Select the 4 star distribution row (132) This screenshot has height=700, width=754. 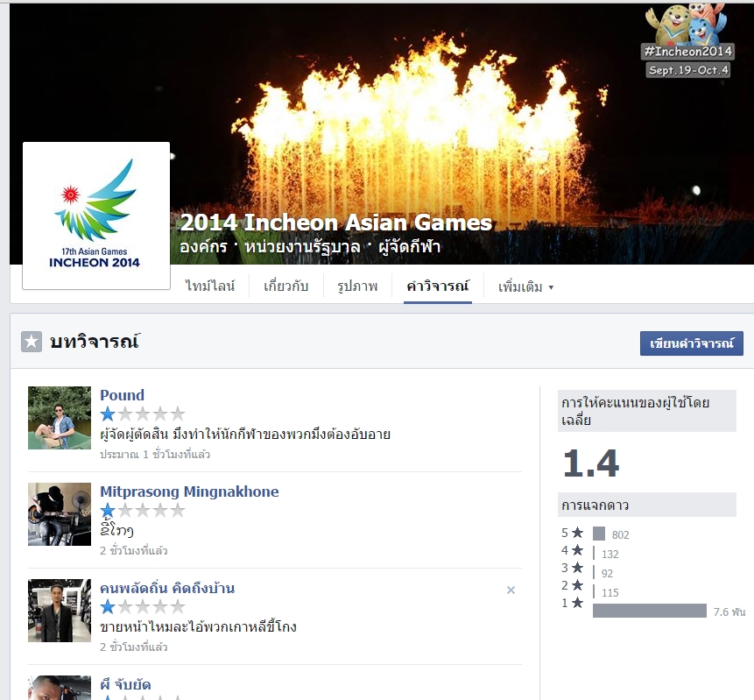coord(590,553)
